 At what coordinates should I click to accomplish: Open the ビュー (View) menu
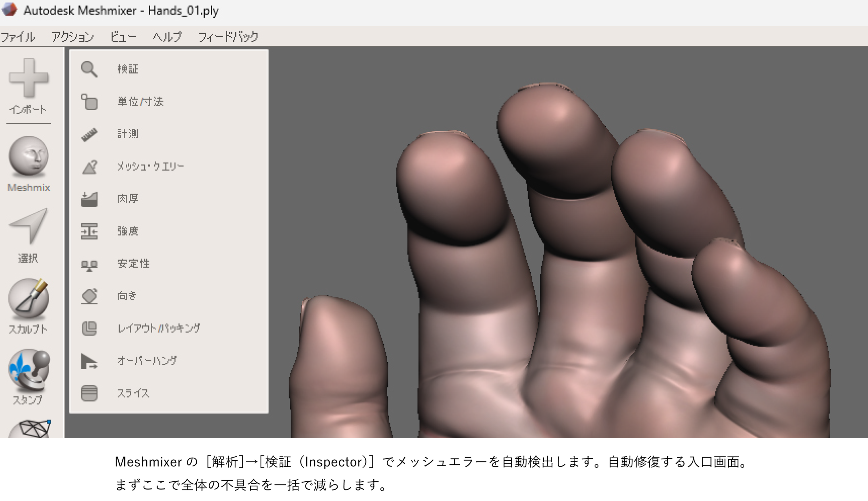coord(123,37)
